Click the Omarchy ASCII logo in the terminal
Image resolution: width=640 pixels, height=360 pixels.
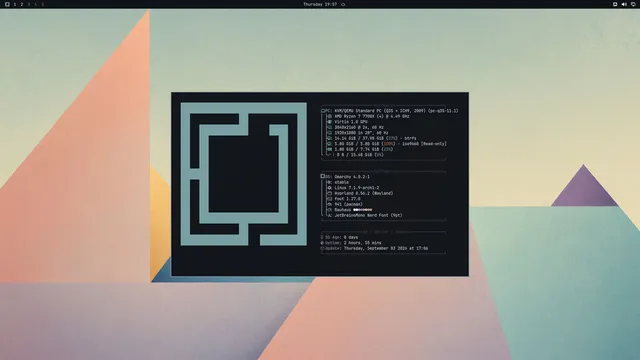click(244, 174)
